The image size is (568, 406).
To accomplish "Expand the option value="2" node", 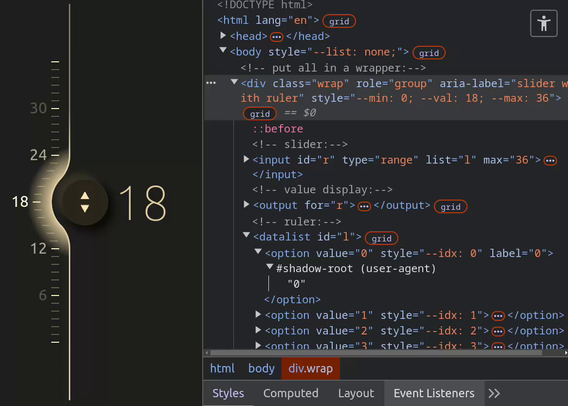I will click(258, 330).
